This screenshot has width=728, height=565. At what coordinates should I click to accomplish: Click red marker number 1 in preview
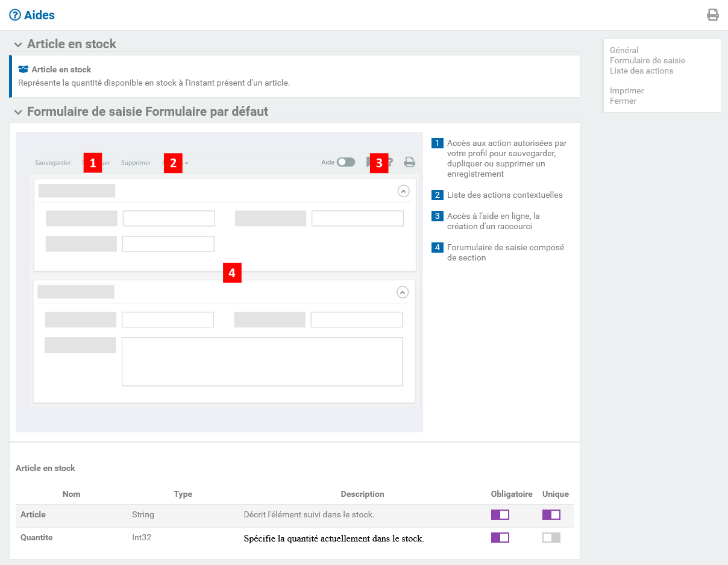tap(93, 163)
